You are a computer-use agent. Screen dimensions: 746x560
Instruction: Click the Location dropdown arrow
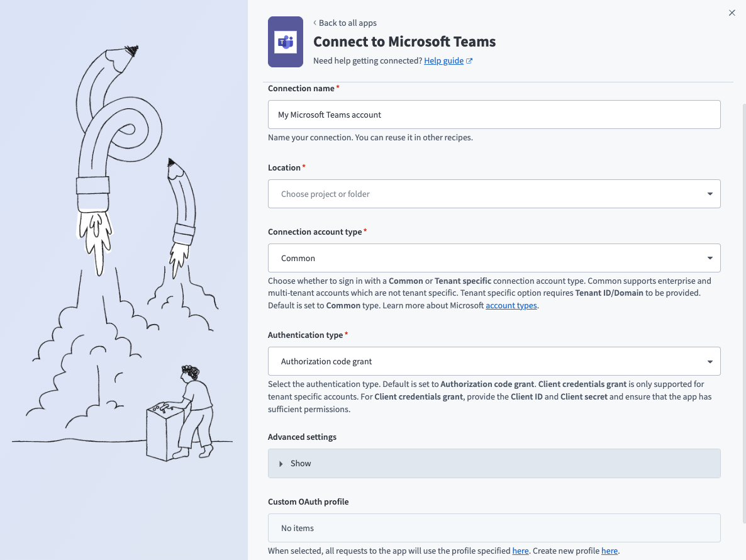[710, 194]
